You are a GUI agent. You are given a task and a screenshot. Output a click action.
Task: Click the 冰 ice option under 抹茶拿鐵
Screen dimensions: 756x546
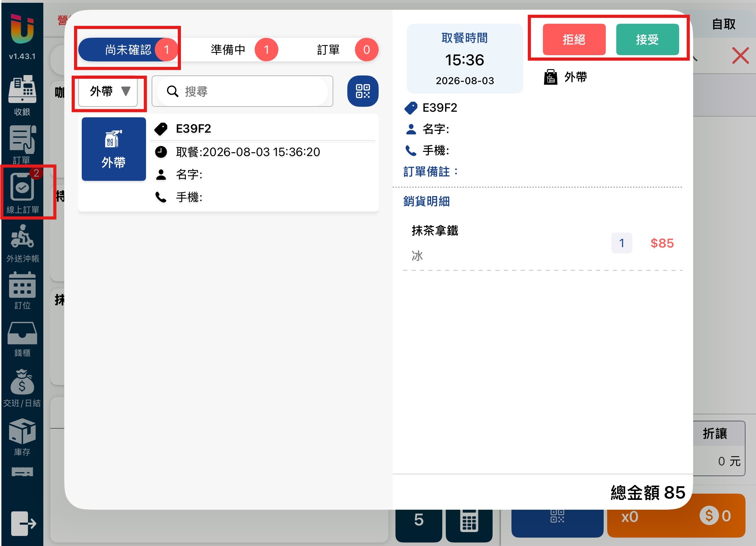coord(417,256)
